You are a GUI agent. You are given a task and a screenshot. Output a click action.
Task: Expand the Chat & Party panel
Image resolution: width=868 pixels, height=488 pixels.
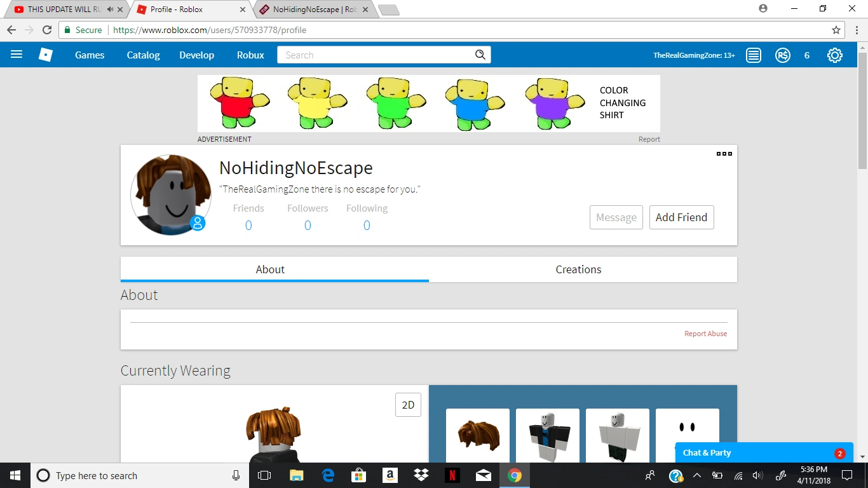click(764, 452)
